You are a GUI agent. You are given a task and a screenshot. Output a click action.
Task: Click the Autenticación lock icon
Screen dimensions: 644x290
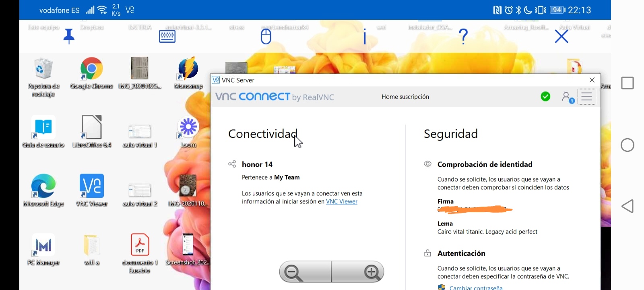pyautogui.click(x=427, y=253)
